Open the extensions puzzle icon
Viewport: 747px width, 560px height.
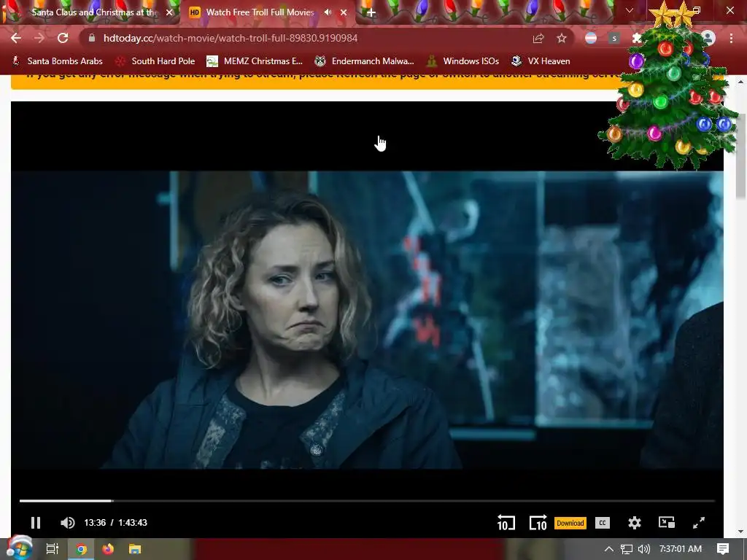coord(636,38)
